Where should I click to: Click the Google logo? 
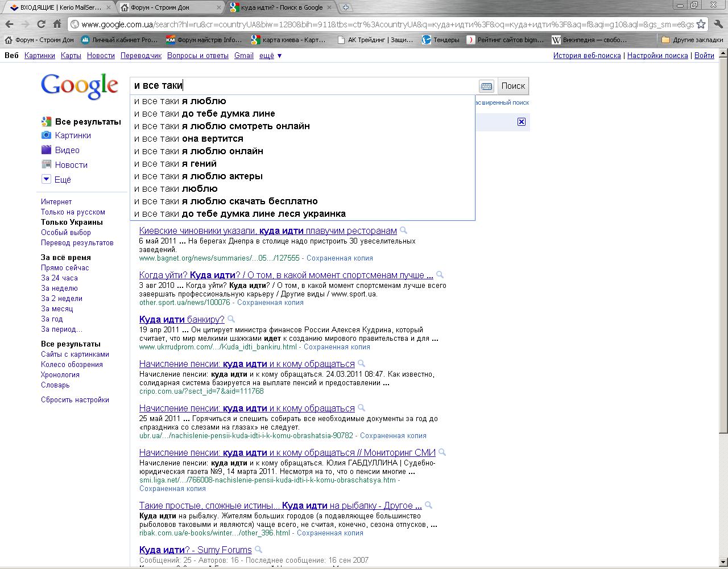click(80, 86)
